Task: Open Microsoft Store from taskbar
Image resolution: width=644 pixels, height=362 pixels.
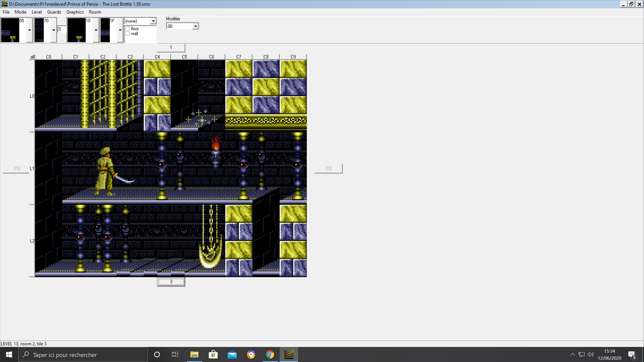Action: click(213, 354)
